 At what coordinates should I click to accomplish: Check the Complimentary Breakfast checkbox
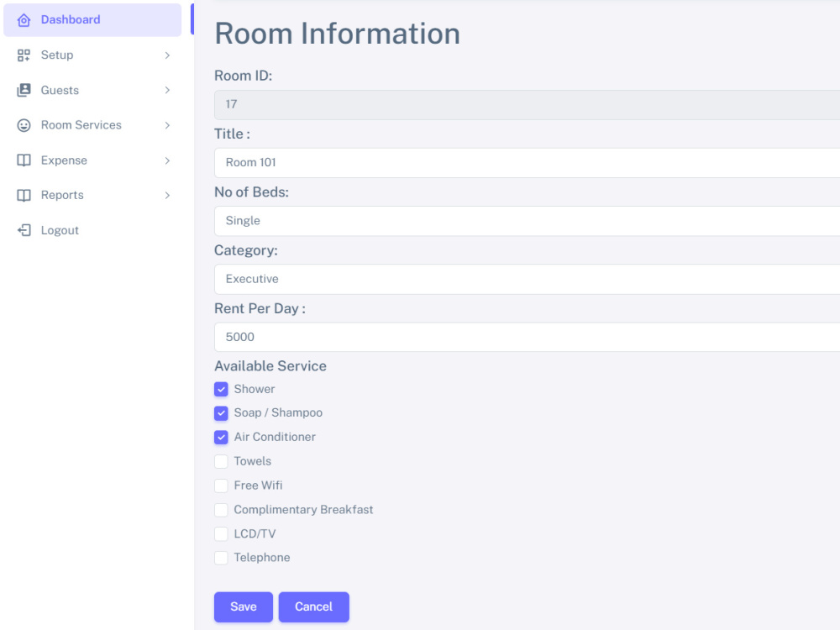pyautogui.click(x=221, y=510)
